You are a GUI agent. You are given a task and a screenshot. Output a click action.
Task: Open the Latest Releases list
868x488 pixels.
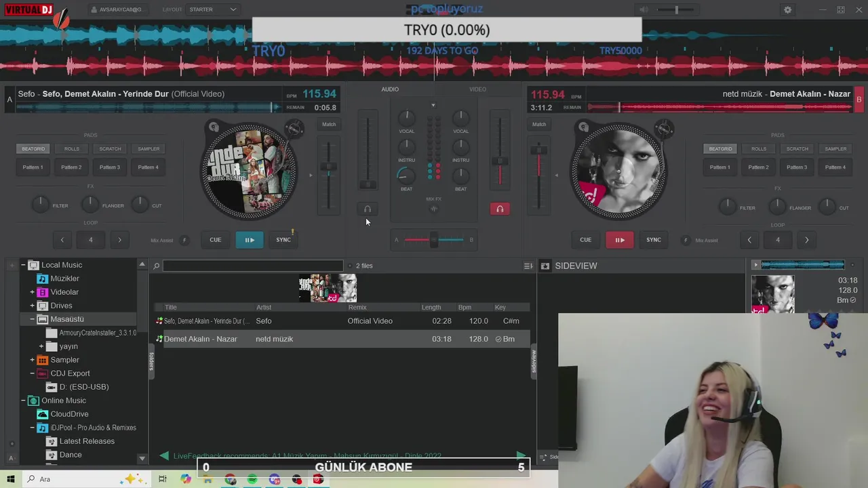click(87, 441)
